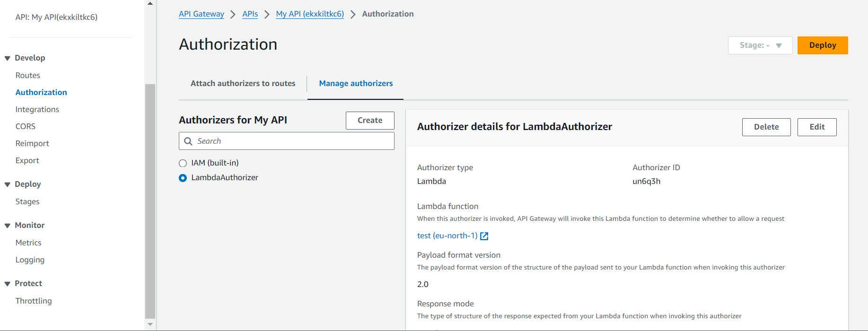Edit the LambdaAuthorizer details
This screenshot has width=868, height=331.
[816, 127]
